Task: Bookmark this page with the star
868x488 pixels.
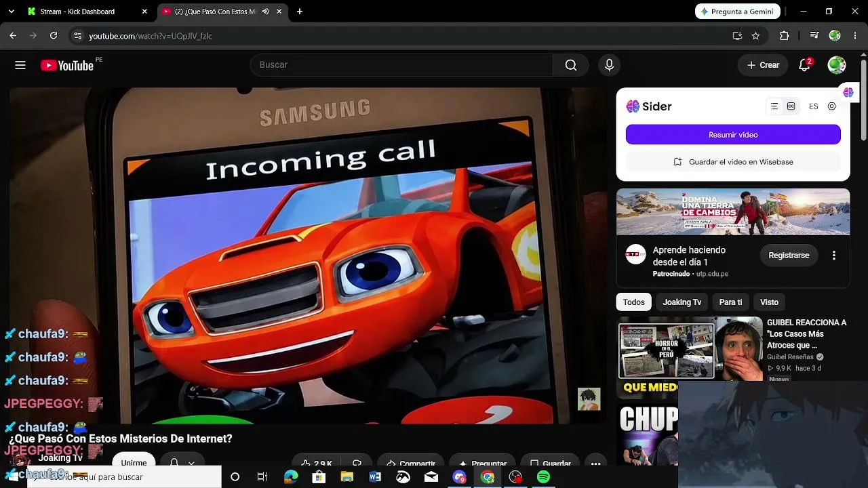Action: tap(755, 36)
